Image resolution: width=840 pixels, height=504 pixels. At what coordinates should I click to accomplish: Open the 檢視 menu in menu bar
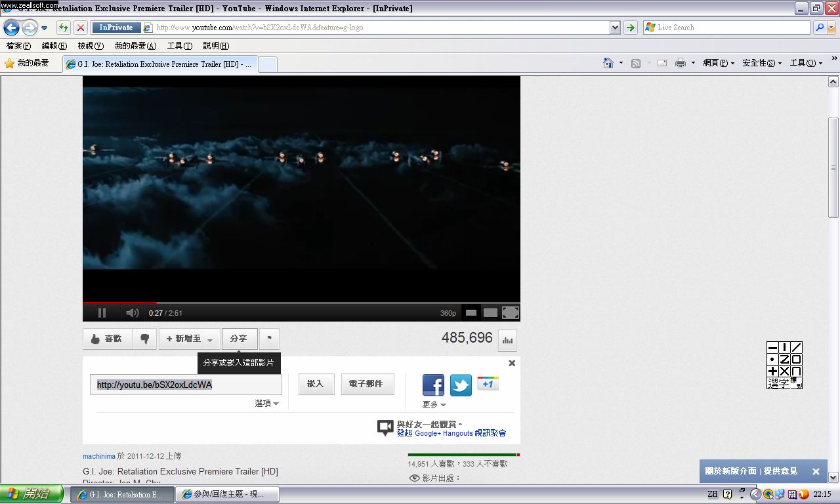tap(90, 46)
